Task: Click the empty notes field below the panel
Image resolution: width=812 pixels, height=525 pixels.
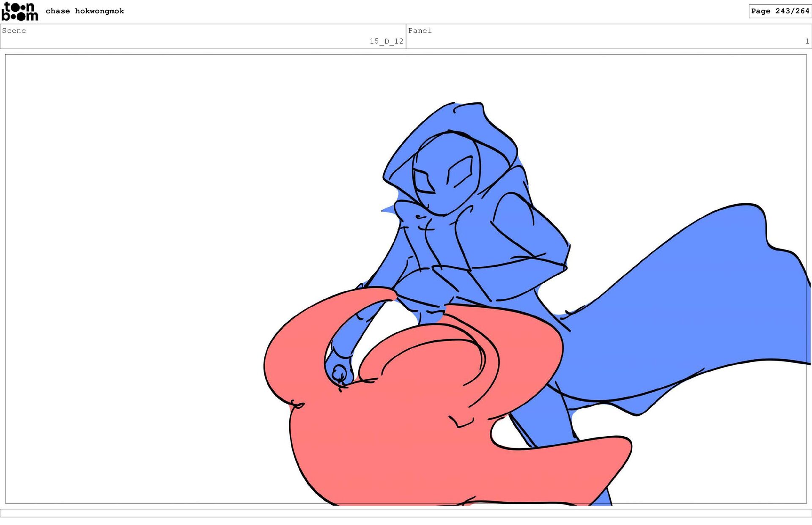Action: point(406,513)
